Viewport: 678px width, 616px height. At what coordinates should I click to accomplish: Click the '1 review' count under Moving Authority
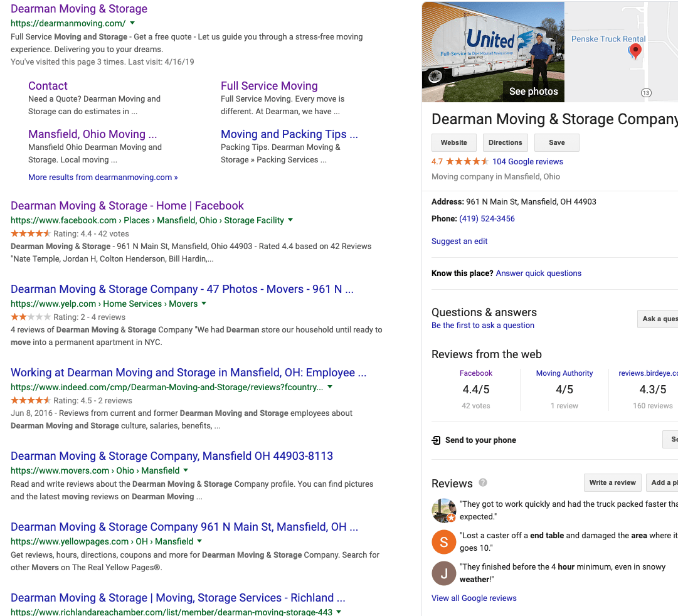pyautogui.click(x=564, y=406)
